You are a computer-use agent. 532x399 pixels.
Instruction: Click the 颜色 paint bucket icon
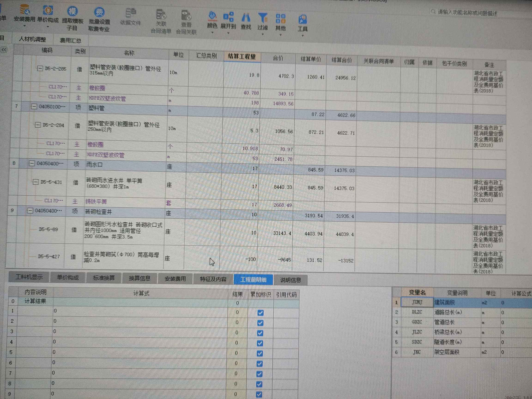click(x=212, y=16)
